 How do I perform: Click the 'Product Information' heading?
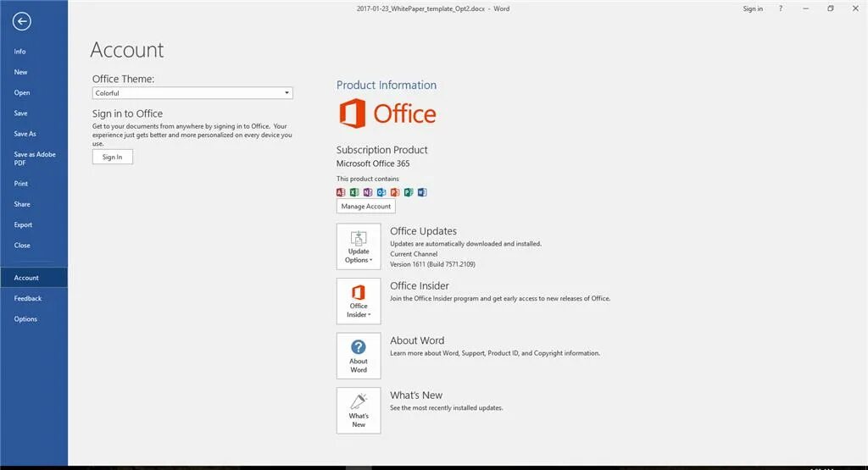[387, 86]
